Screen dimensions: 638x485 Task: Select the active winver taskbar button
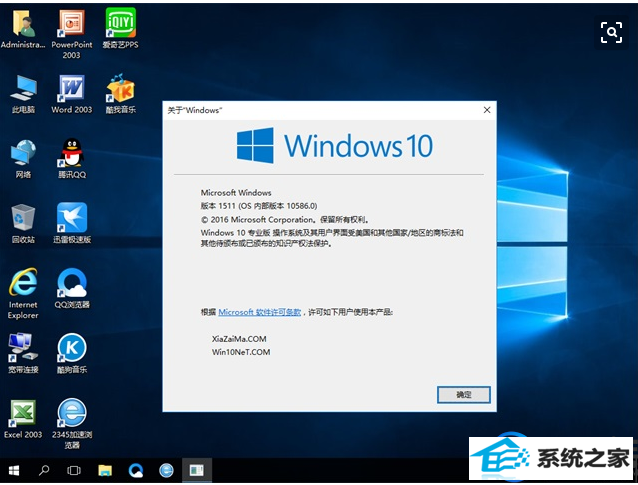pos(197,470)
